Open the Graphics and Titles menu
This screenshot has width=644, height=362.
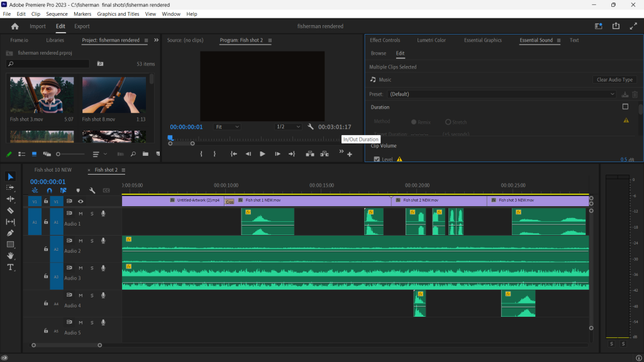point(118,14)
